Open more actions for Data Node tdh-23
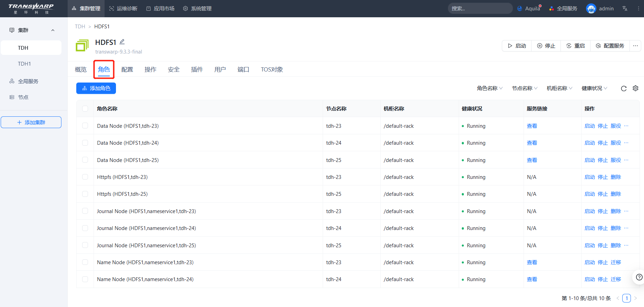 click(x=626, y=126)
